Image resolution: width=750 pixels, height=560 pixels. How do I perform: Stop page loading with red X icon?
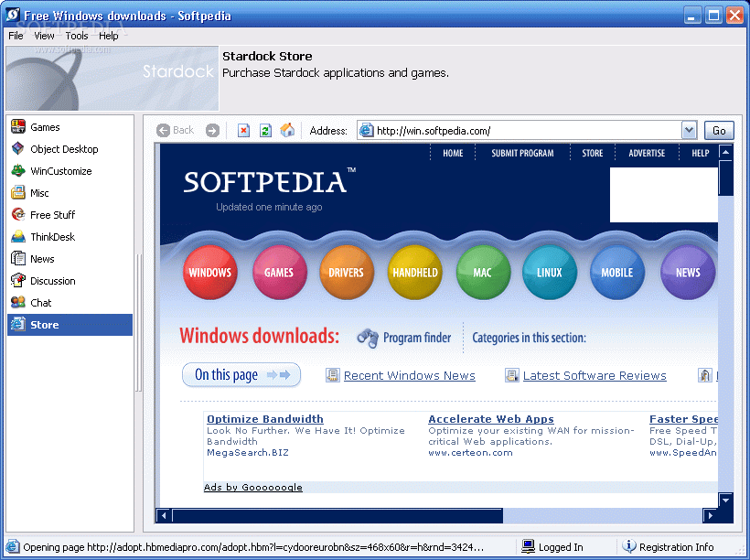[244, 130]
